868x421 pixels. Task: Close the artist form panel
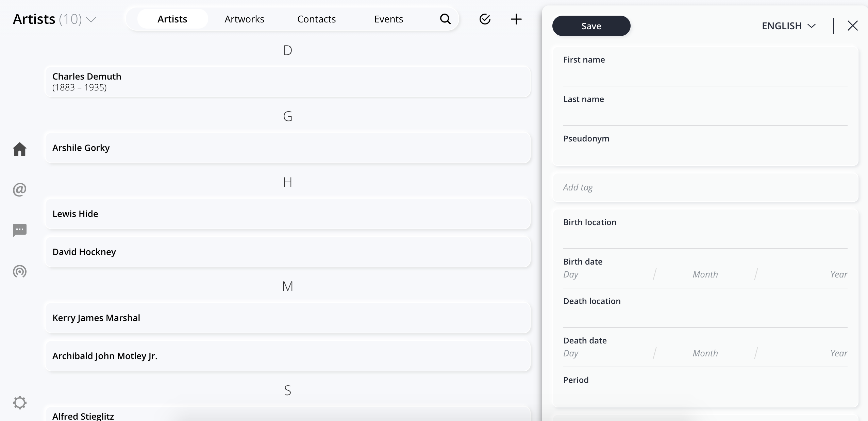[853, 26]
